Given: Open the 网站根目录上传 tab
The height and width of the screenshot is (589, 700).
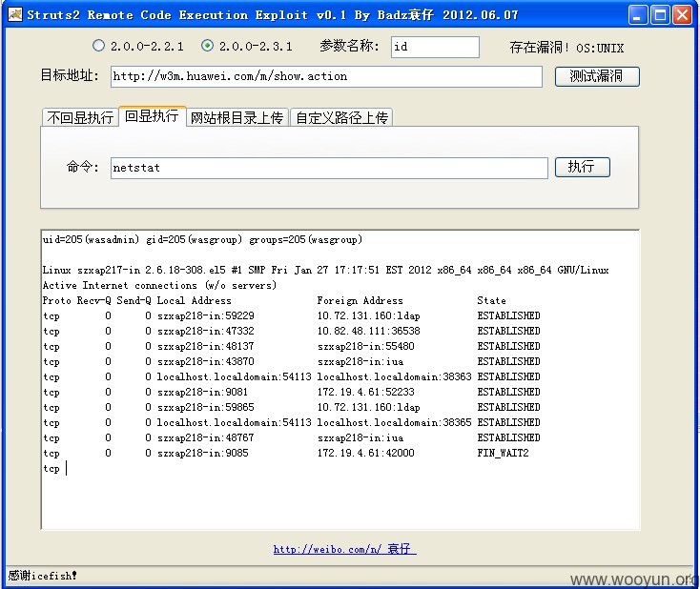Looking at the screenshot, I should coord(237,117).
